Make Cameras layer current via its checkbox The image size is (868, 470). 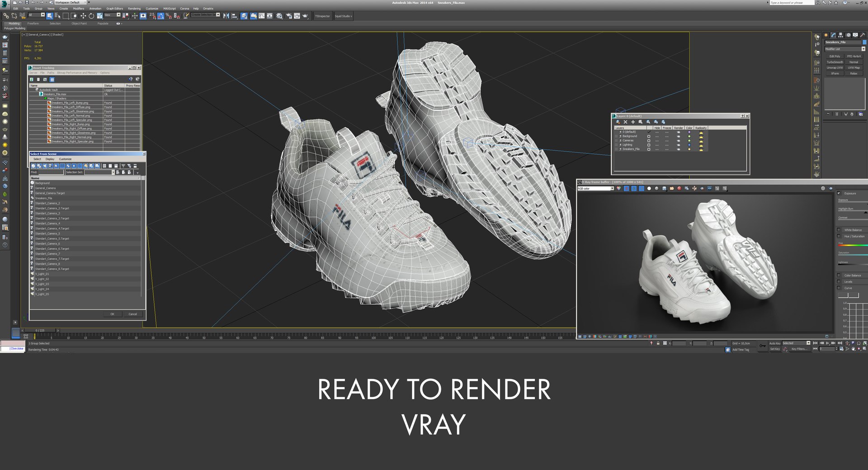coord(649,141)
